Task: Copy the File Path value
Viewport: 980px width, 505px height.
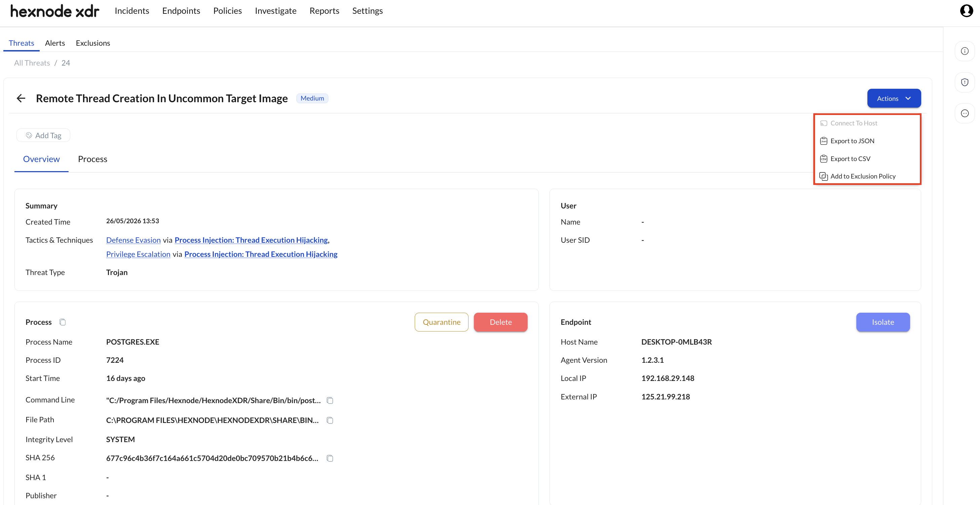Action: tap(330, 420)
